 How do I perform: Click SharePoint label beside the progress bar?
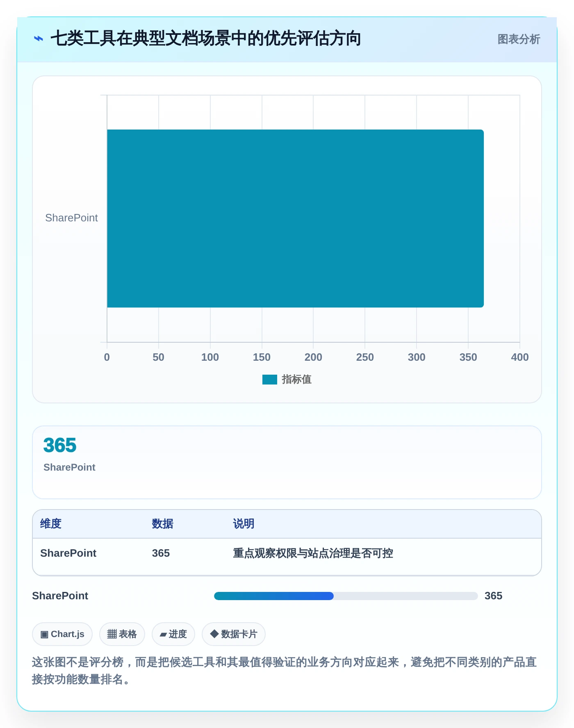pos(60,596)
